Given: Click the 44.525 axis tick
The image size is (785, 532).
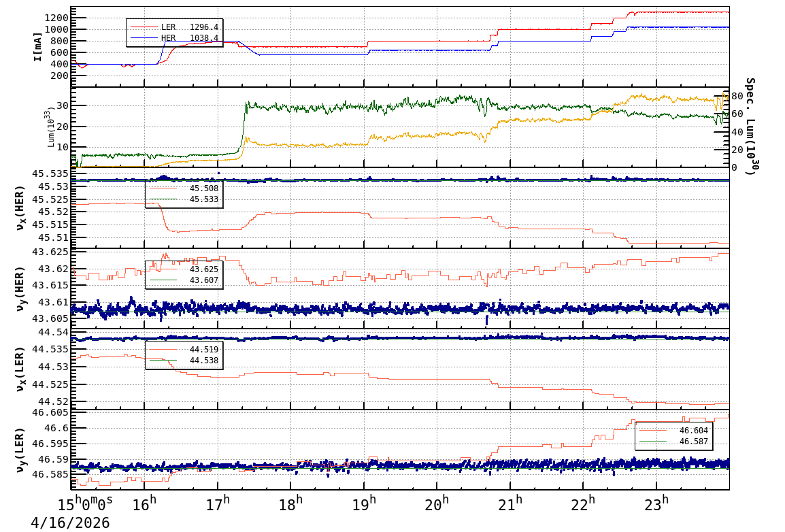Looking at the screenshot, I should [x=50, y=384].
